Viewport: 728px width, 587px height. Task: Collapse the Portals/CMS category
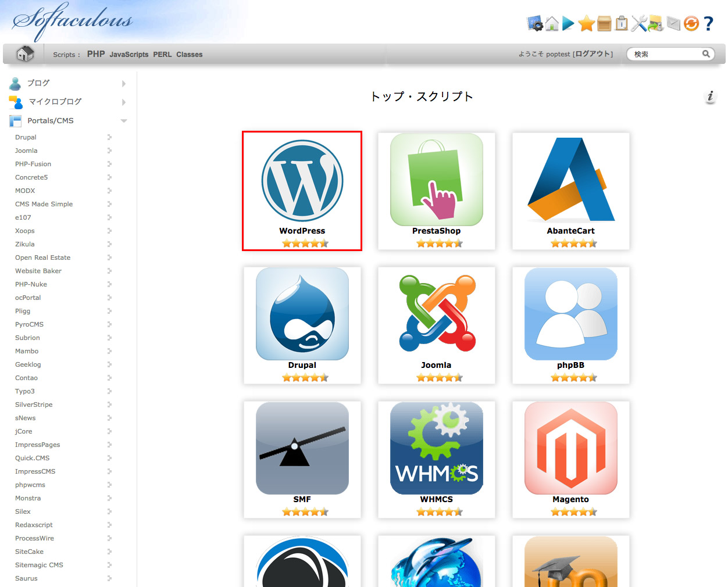(x=50, y=121)
